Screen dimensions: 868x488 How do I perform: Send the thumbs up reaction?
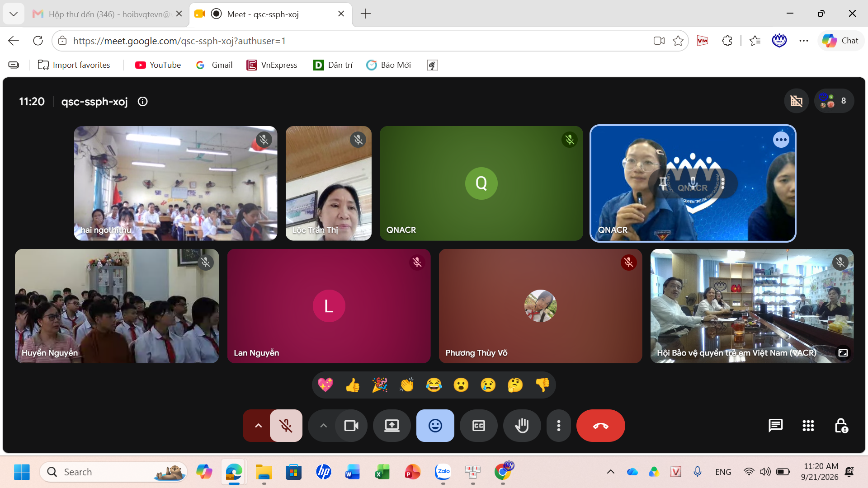pyautogui.click(x=353, y=385)
